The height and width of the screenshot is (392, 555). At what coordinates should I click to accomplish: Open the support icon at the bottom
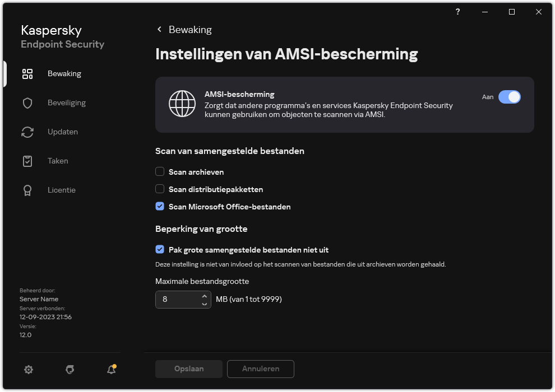[x=70, y=370]
